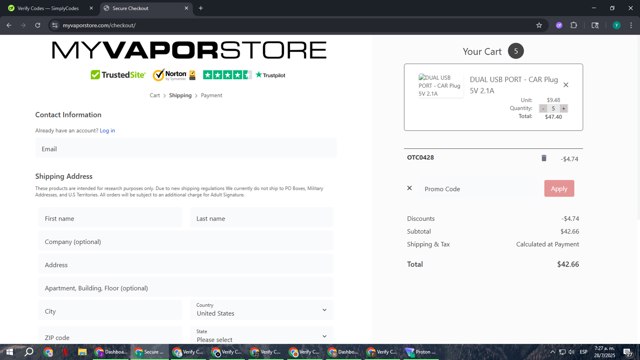Click the Secure Checkout taskbar window

click(x=149, y=352)
